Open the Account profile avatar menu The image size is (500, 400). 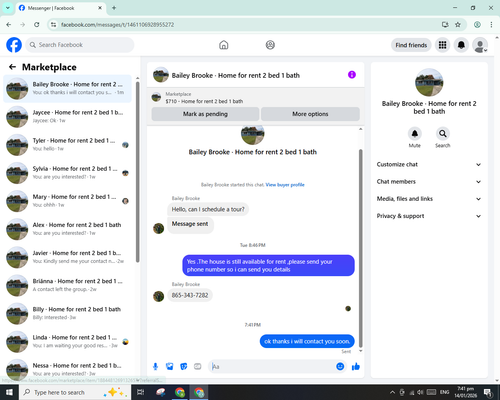tap(480, 45)
